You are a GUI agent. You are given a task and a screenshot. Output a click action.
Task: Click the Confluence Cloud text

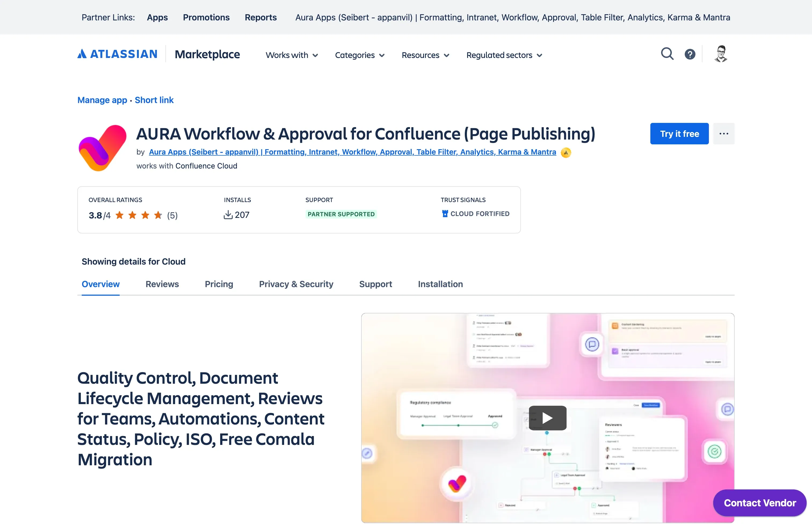click(206, 166)
